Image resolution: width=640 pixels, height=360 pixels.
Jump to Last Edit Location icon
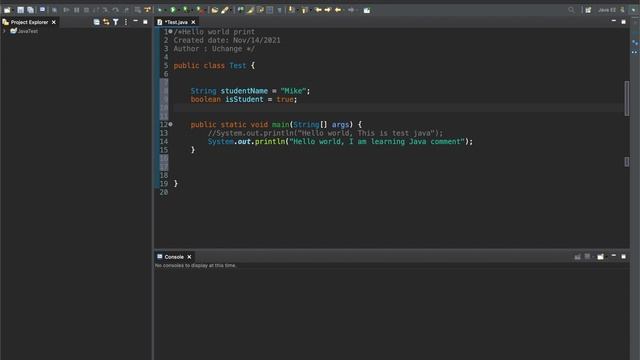click(318, 10)
